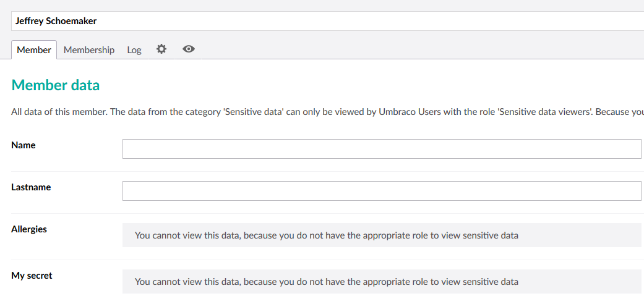This screenshot has height=296, width=644.
Task: Open the eye icon tab
Action: click(x=189, y=49)
